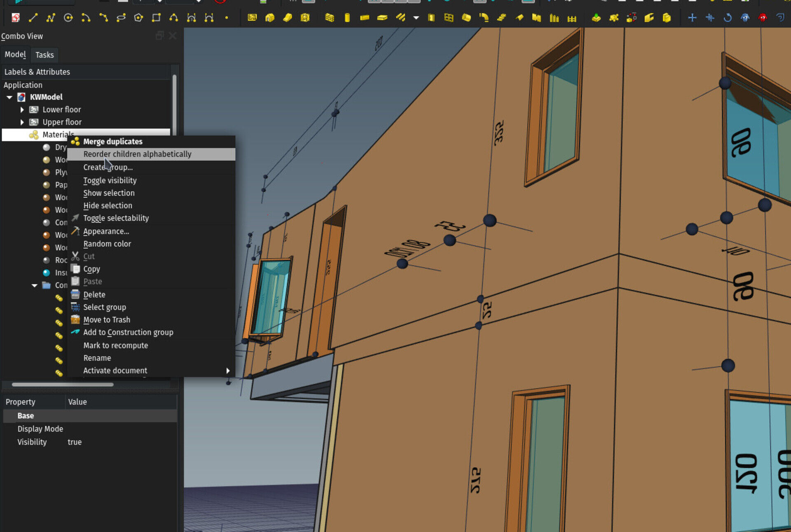
Task: Click the arc/curve draw tool icon
Action: (x=84, y=17)
